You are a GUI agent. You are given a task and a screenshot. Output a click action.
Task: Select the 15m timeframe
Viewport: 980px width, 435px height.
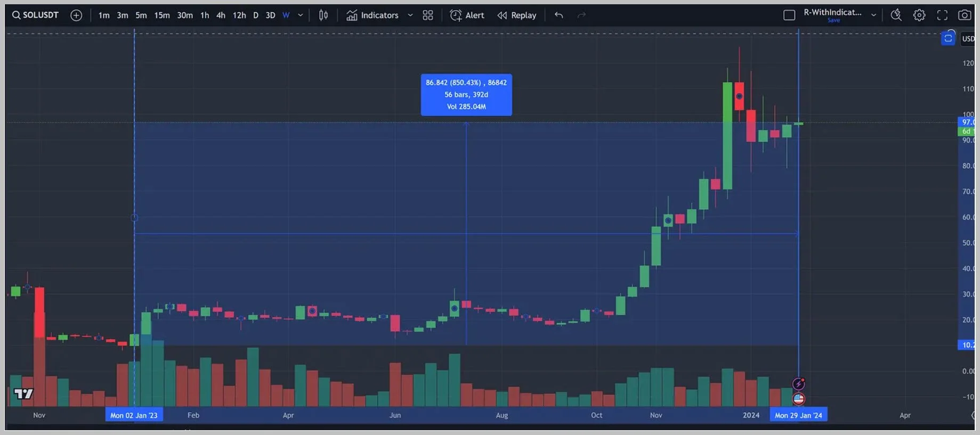click(162, 15)
